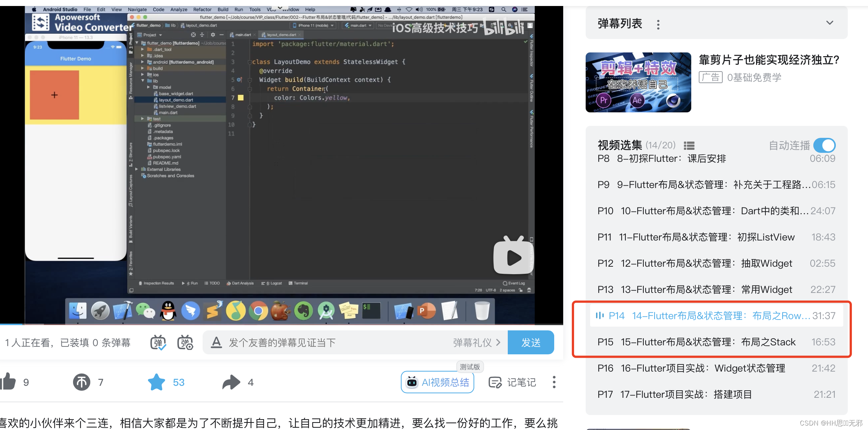
Task: Open the Analyze menu in Android Studio
Action: point(179,9)
